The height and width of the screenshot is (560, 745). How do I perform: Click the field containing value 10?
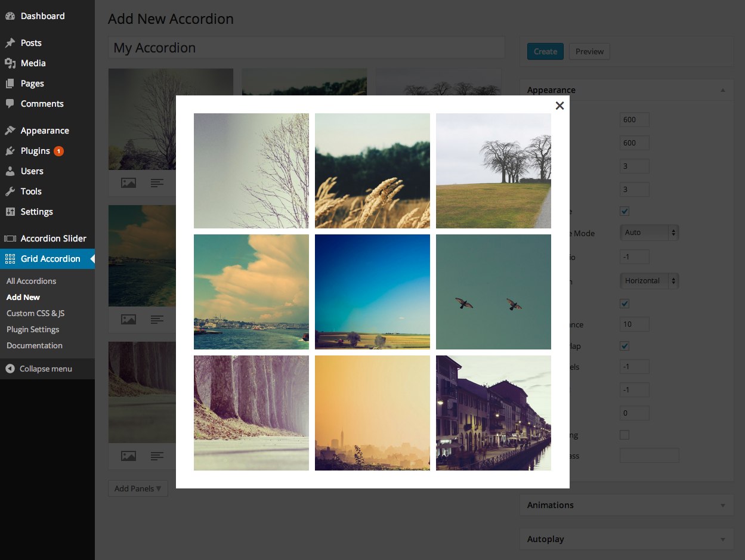[635, 324]
